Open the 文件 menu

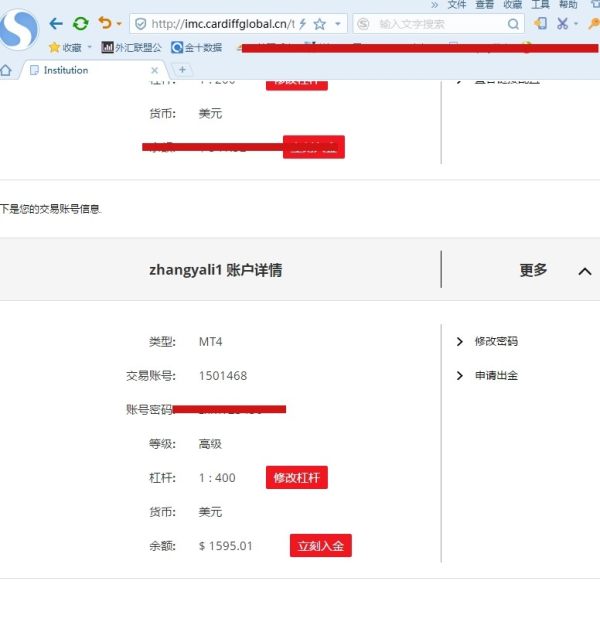pyautogui.click(x=457, y=5)
